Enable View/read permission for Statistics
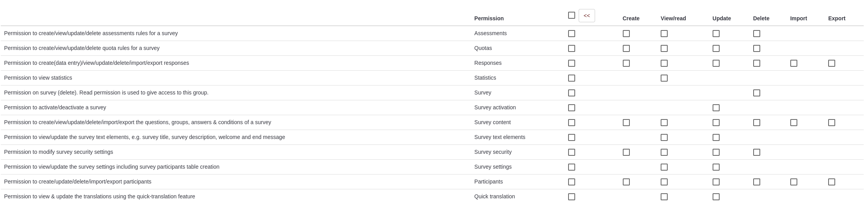 tap(664, 78)
